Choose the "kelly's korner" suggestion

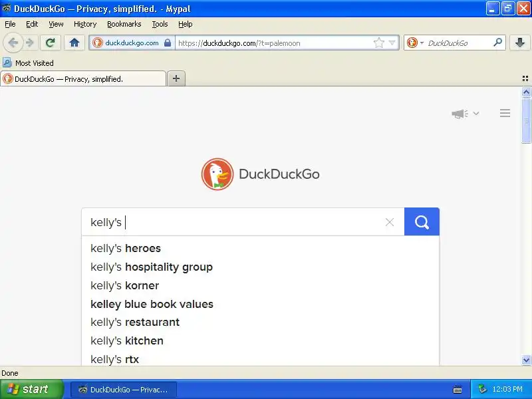click(260, 286)
